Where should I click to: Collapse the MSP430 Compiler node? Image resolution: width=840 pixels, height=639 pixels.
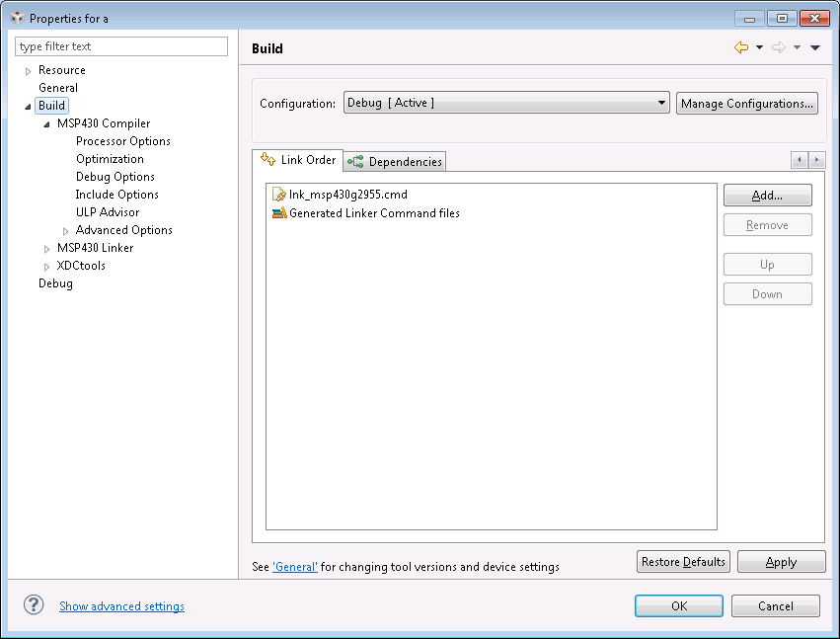pyautogui.click(x=46, y=123)
